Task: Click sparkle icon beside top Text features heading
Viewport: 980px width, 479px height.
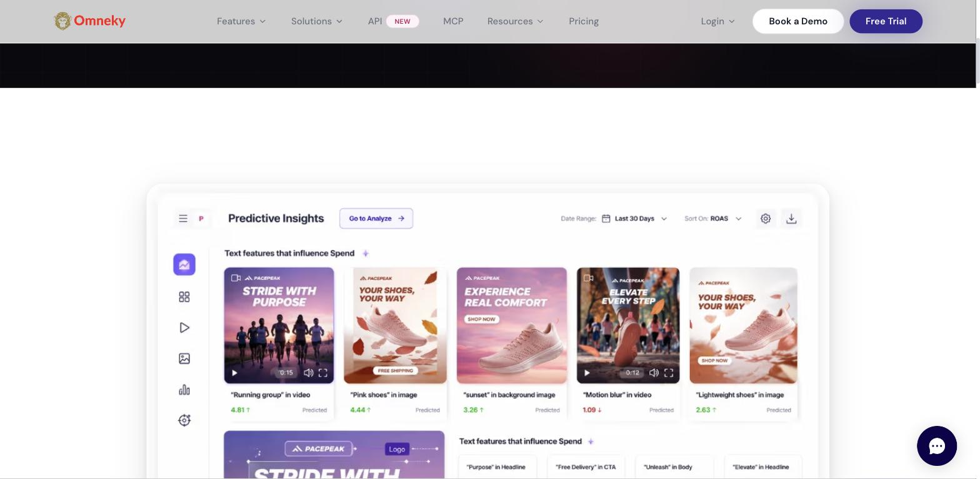Action: pos(366,254)
